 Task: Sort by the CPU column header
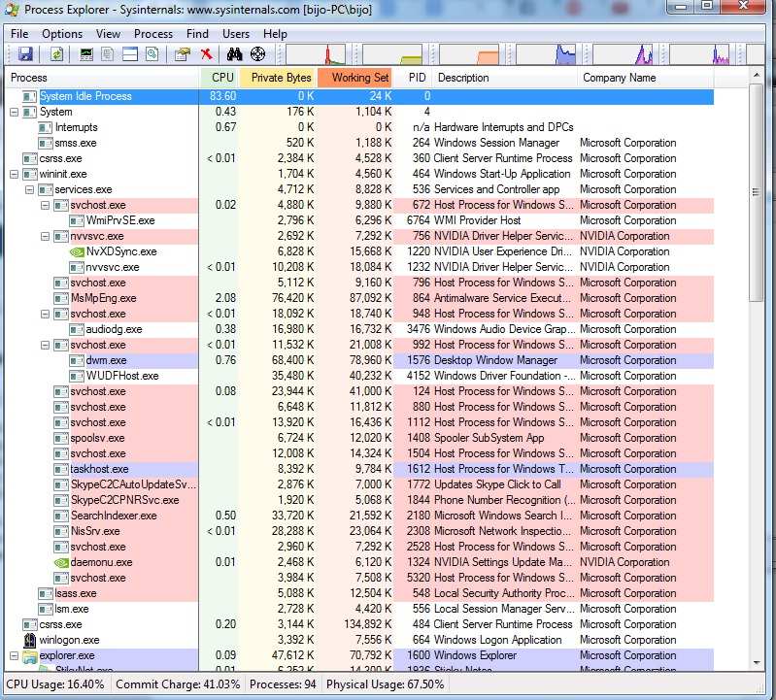click(219, 78)
